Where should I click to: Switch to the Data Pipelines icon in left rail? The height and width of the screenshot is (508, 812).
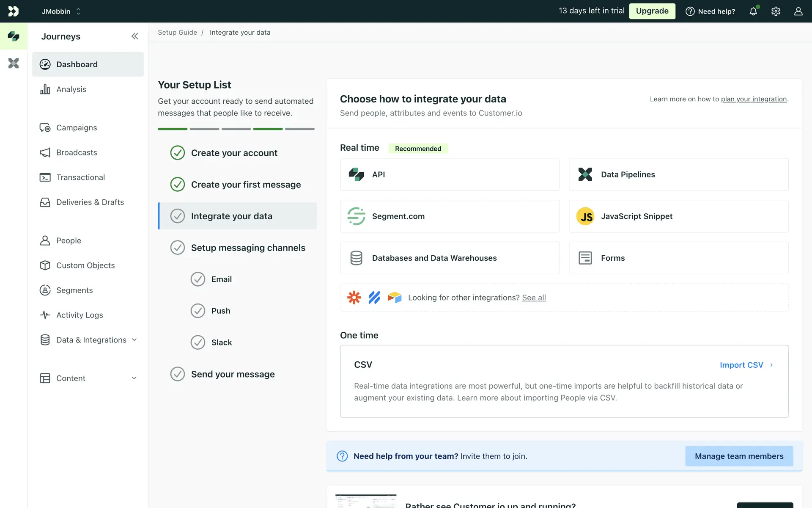(x=14, y=63)
